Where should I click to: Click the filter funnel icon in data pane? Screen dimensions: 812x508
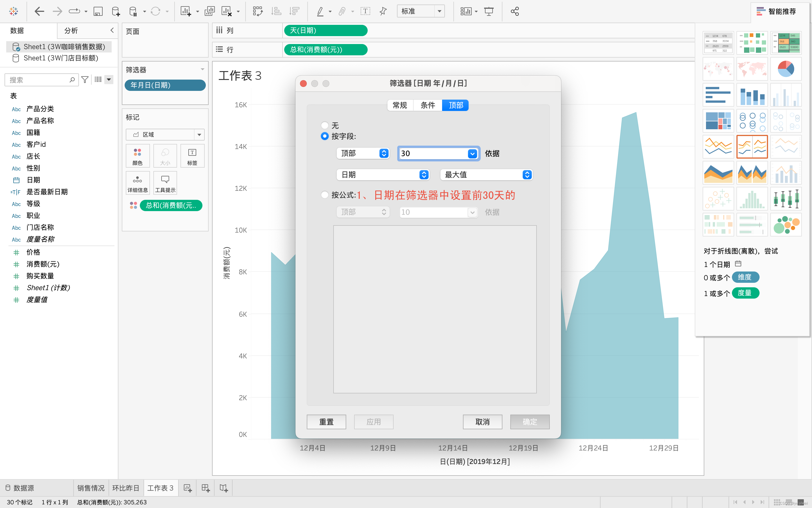pyautogui.click(x=85, y=80)
